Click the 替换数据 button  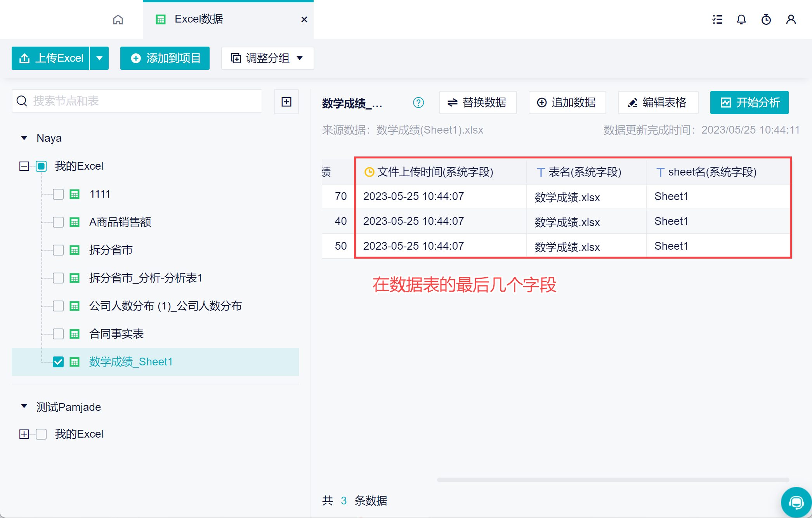478,103
